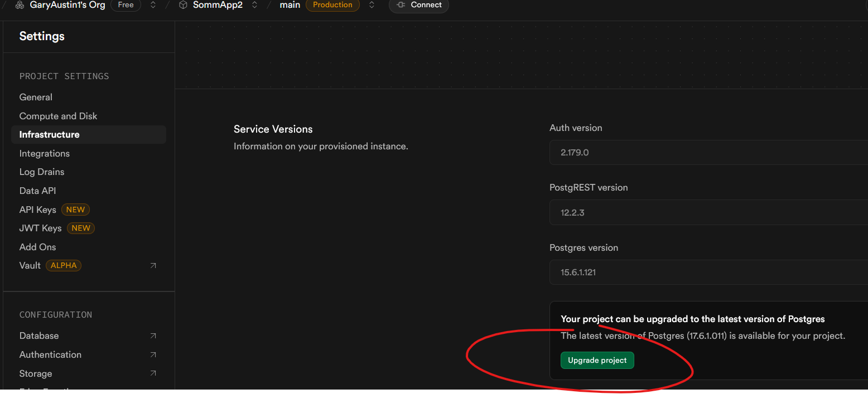Click the external link arrow beside Authentication
The width and height of the screenshot is (868, 394).
(x=153, y=355)
